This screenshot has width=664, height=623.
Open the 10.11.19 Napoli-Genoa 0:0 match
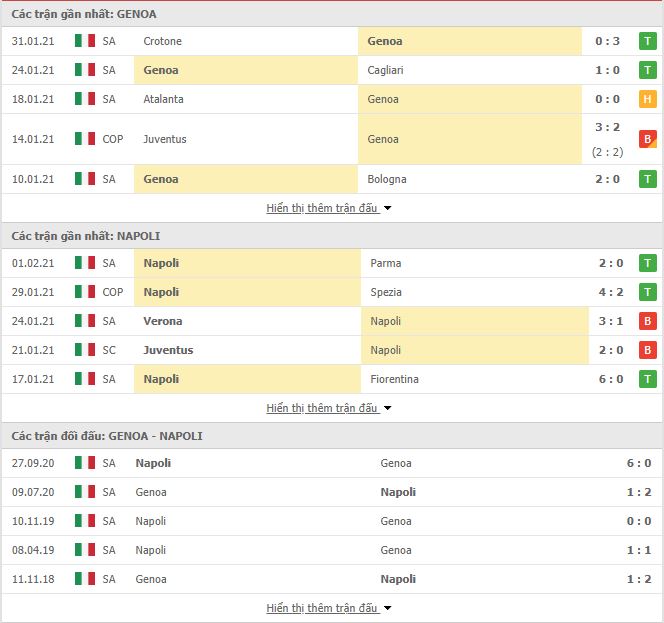332,521
